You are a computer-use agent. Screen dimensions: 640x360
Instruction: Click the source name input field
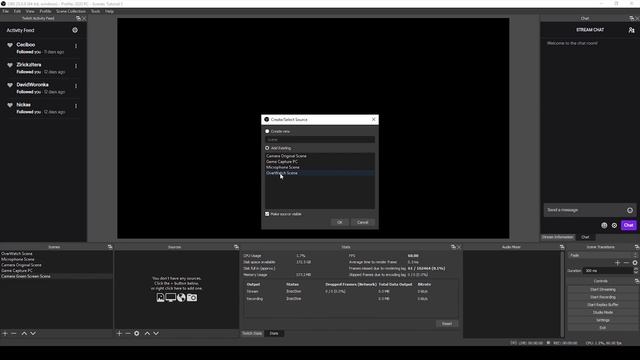coord(320,140)
